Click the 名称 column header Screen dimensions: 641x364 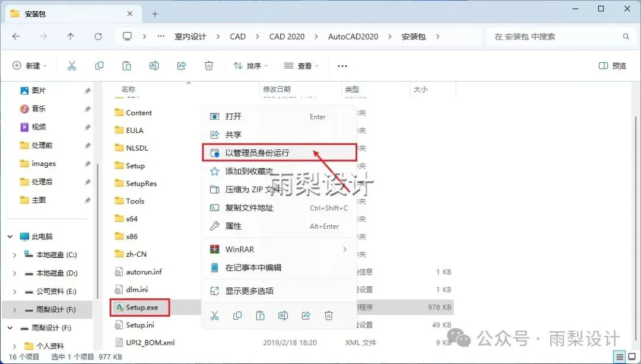click(x=128, y=89)
